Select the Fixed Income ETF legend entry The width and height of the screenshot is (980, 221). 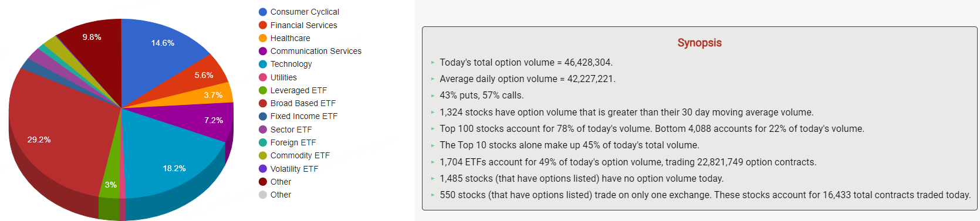pos(298,116)
